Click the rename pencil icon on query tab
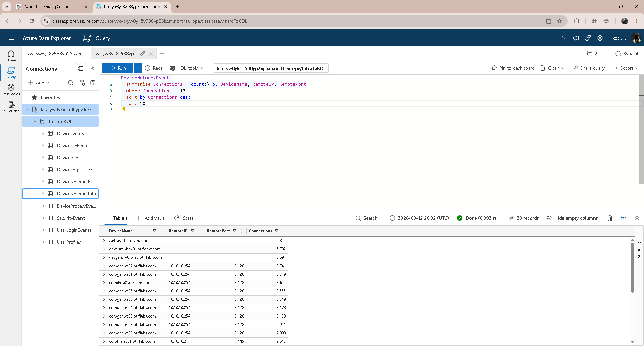The image size is (644, 346). 142,54
